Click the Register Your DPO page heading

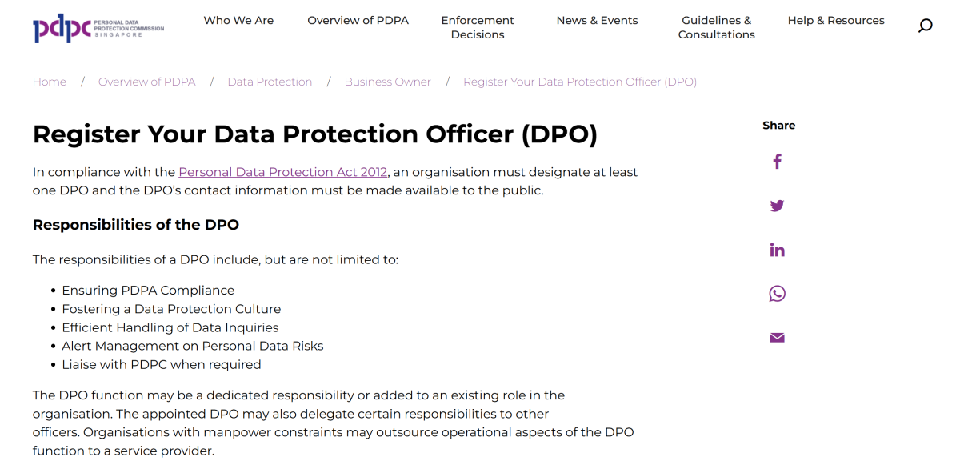coord(315,134)
